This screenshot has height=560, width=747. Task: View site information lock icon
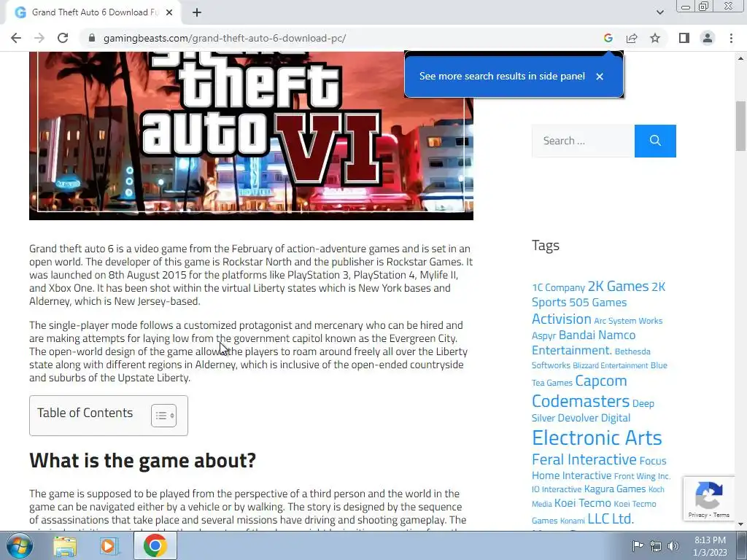point(92,38)
